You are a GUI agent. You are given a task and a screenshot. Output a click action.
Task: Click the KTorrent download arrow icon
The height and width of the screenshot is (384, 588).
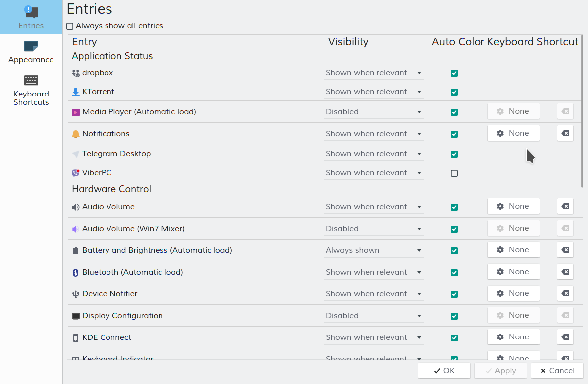point(76,92)
